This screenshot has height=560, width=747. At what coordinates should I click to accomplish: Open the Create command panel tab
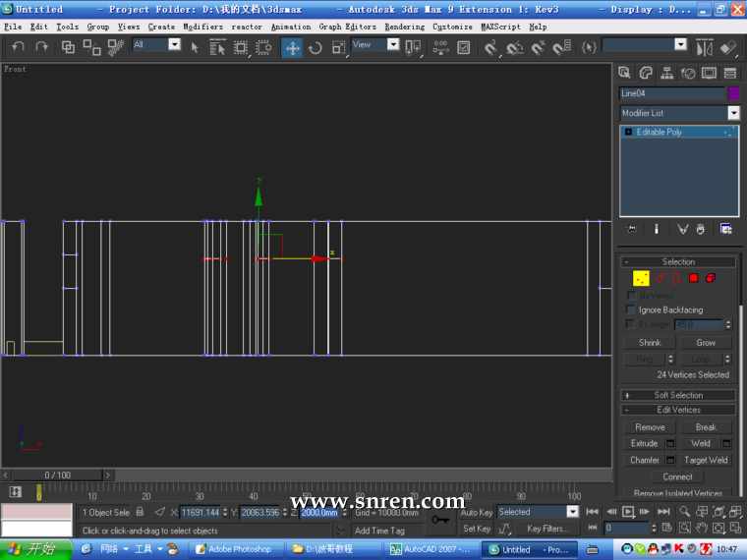click(624, 73)
